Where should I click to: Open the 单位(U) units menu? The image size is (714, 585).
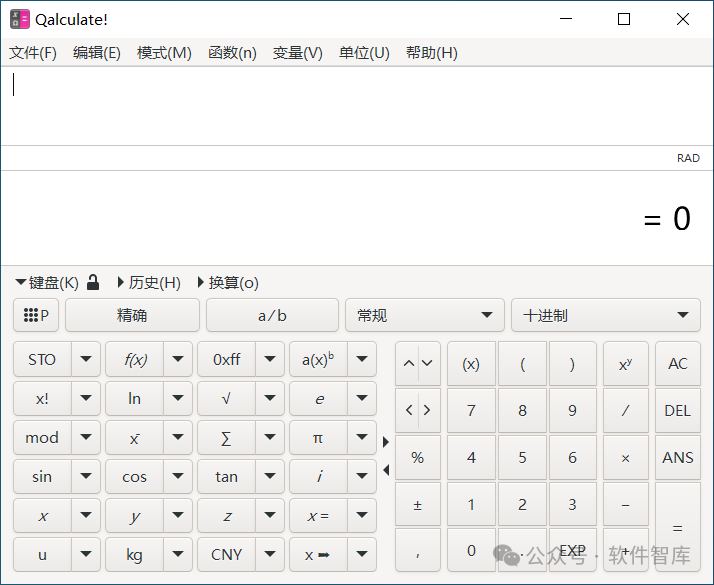[364, 53]
